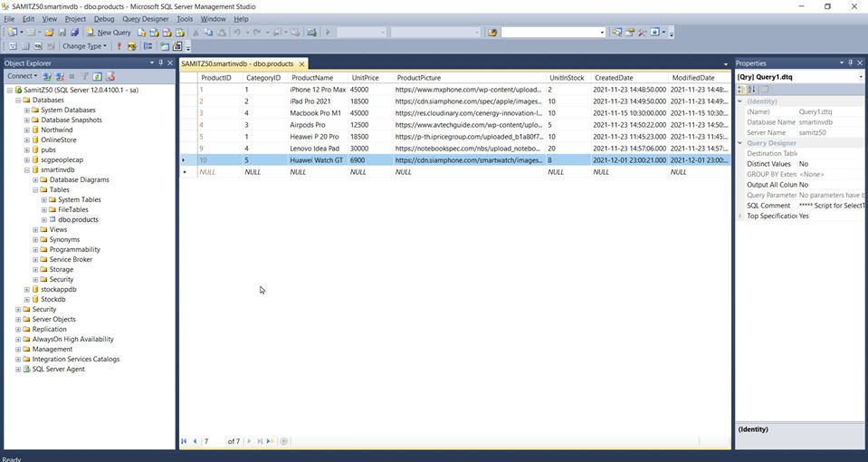Select the Stockdb database in tree

pos(52,300)
